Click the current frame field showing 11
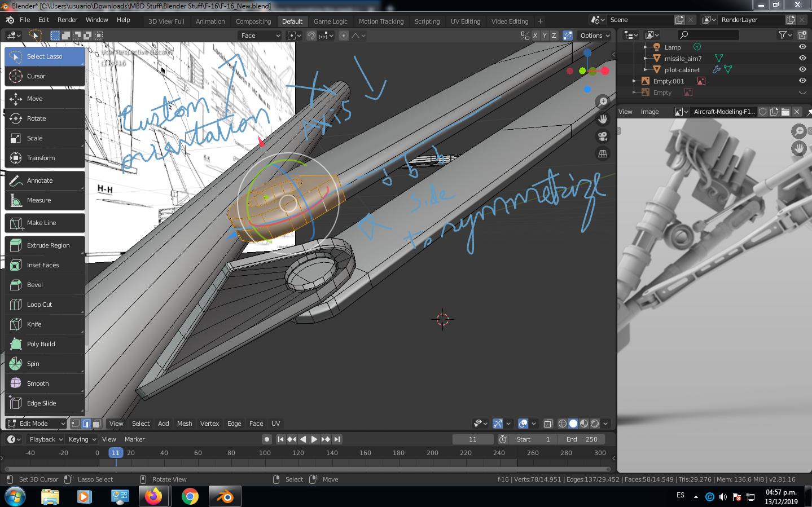The height and width of the screenshot is (507, 812). 473,439
